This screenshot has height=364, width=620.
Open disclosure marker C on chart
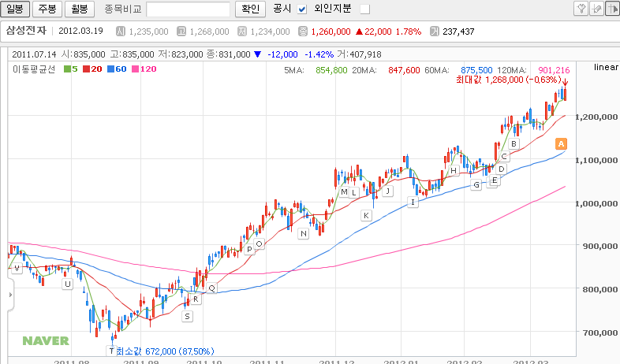point(504,156)
